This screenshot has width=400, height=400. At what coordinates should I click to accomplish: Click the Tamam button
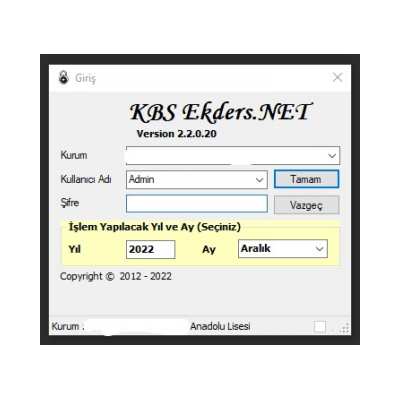point(306,179)
